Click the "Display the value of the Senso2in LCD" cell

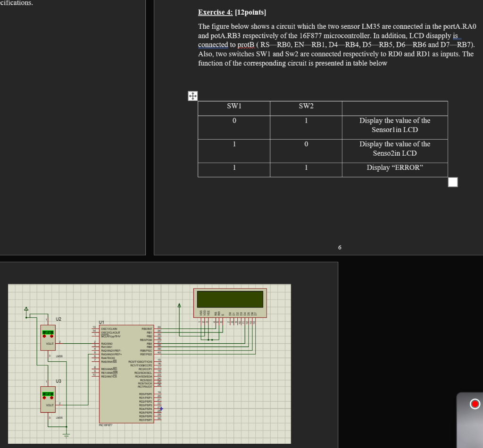(x=395, y=151)
